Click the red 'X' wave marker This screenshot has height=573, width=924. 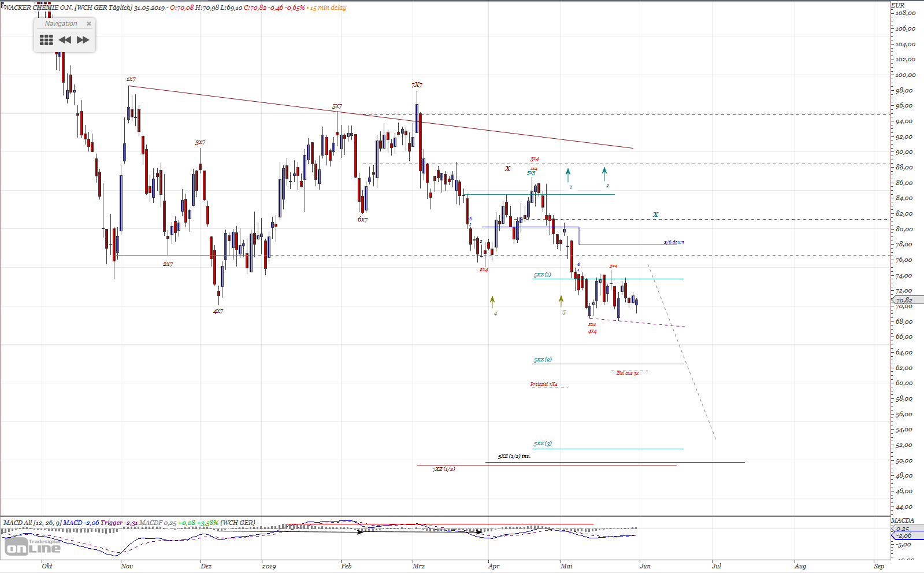pos(507,168)
